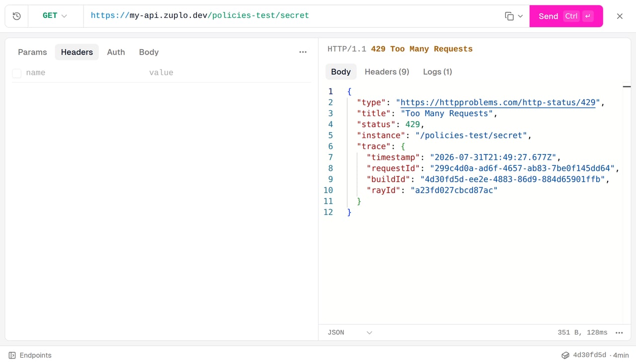
Task: Open the JSON format dropdown
Action: point(350,333)
